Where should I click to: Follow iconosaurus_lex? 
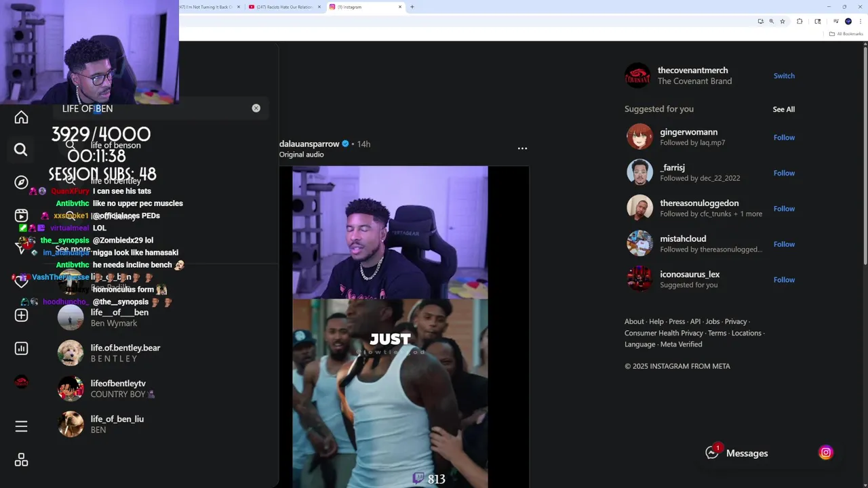tap(784, 280)
